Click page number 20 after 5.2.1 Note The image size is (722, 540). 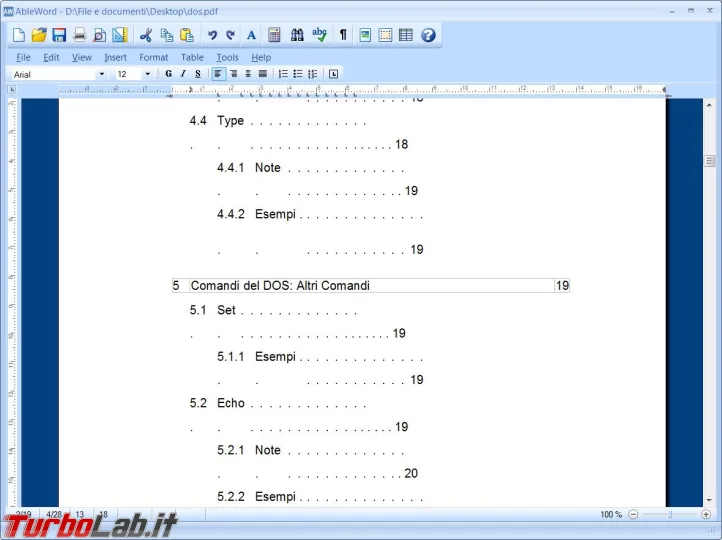coord(411,473)
